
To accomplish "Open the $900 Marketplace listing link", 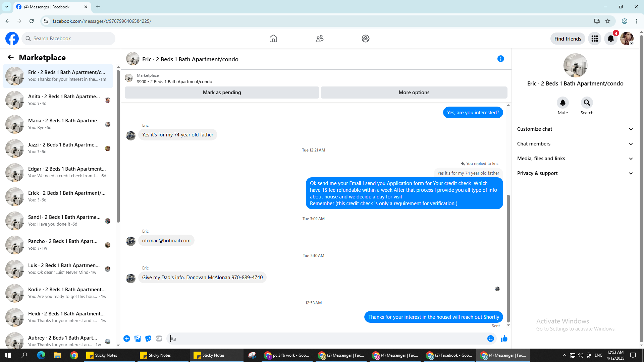I will [x=174, y=81].
